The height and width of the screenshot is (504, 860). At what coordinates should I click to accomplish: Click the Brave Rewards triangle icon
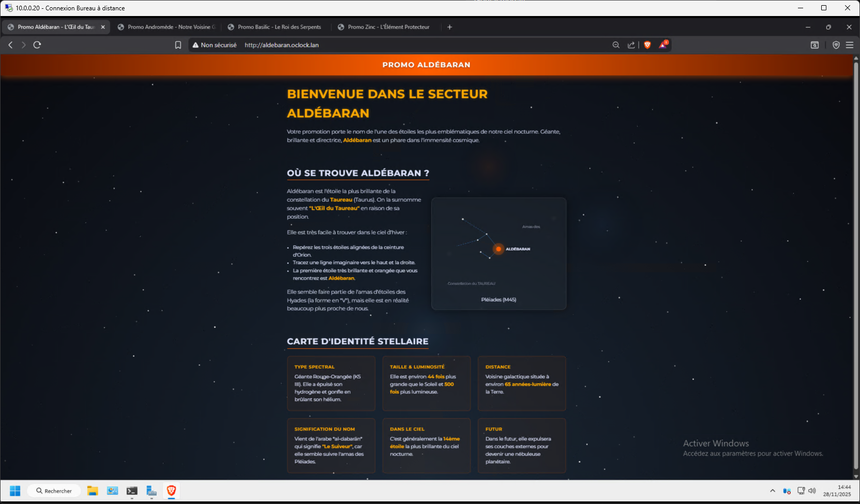[663, 45]
